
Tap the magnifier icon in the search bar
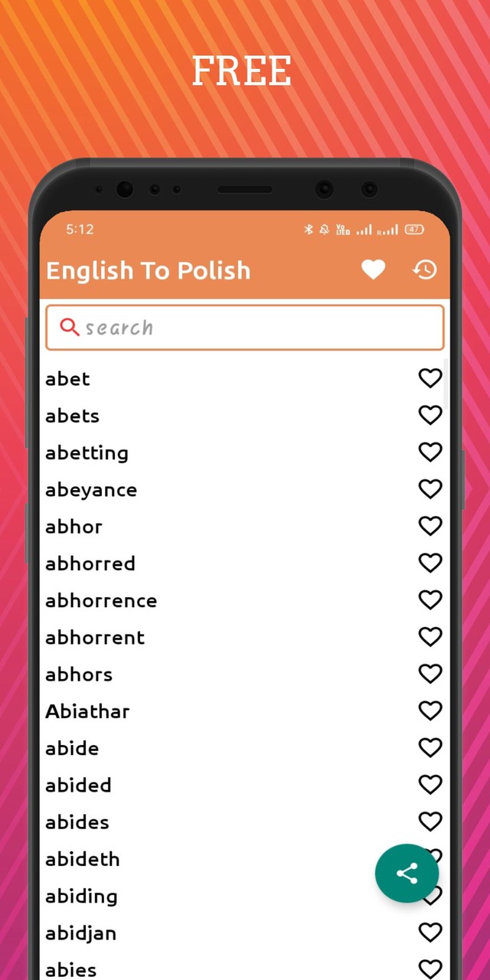click(70, 327)
